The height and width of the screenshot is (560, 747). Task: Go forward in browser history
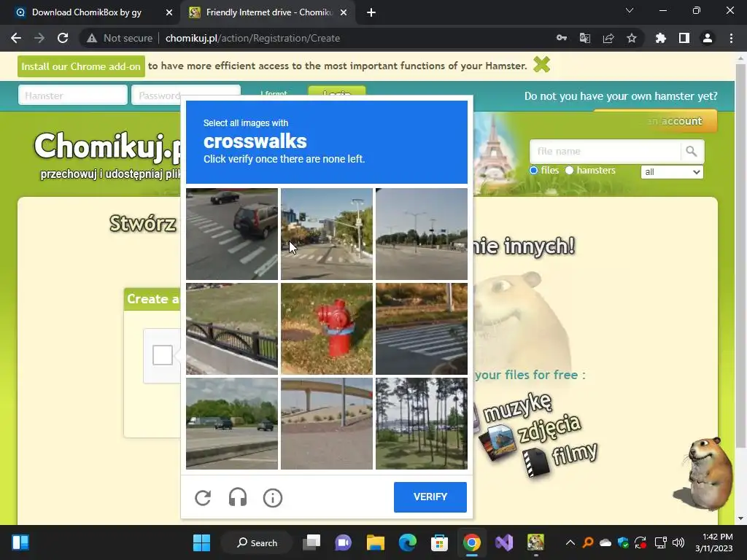point(39,38)
